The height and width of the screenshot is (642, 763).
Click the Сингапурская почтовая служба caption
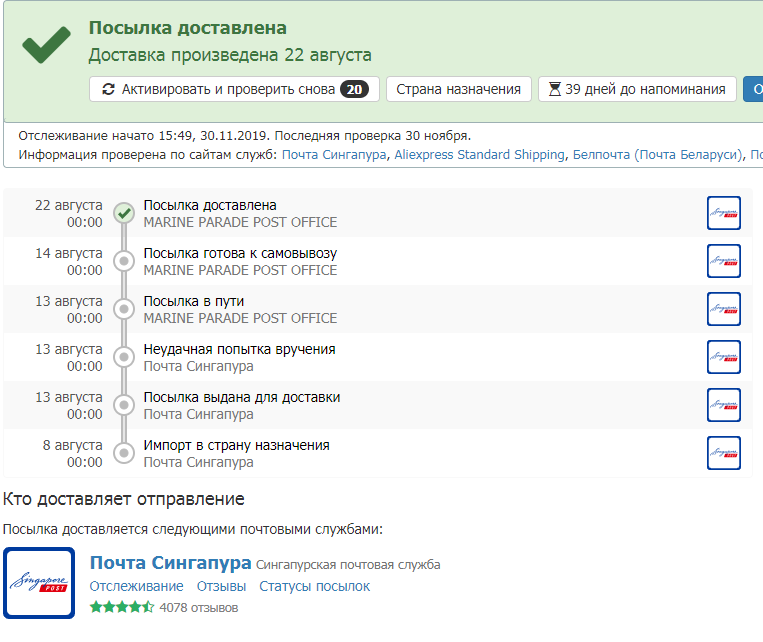click(348, 565)
